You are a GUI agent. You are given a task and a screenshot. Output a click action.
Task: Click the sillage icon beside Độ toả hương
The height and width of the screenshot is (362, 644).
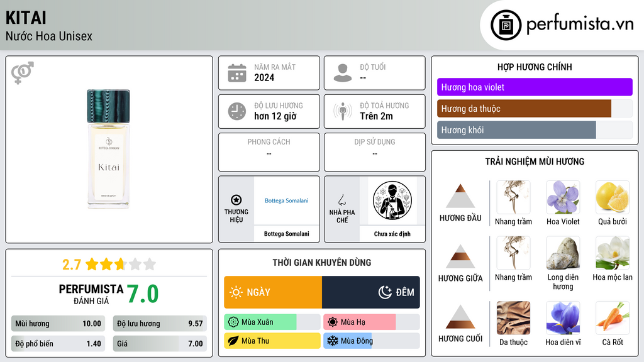343,111
